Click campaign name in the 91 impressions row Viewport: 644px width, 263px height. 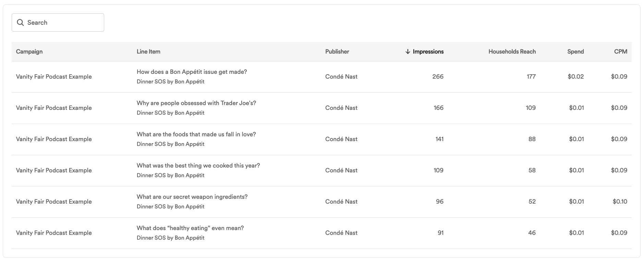pos(54,233)
